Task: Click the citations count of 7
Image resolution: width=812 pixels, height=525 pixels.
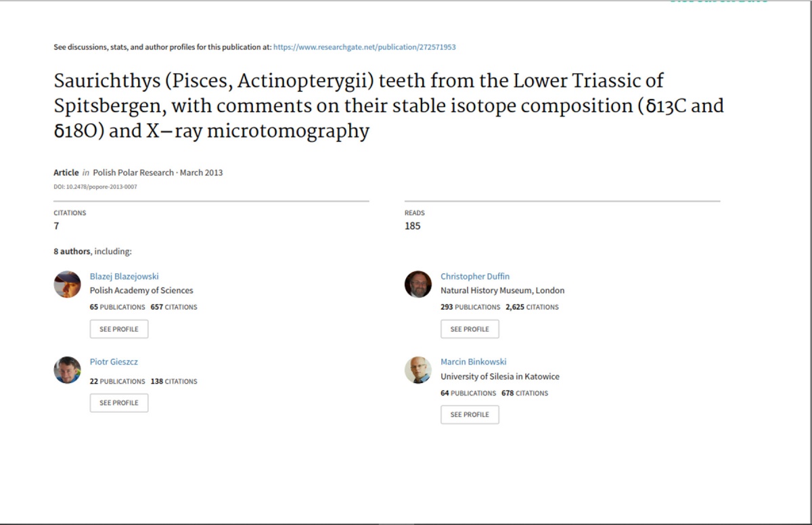Action: [x=56, y=226]
